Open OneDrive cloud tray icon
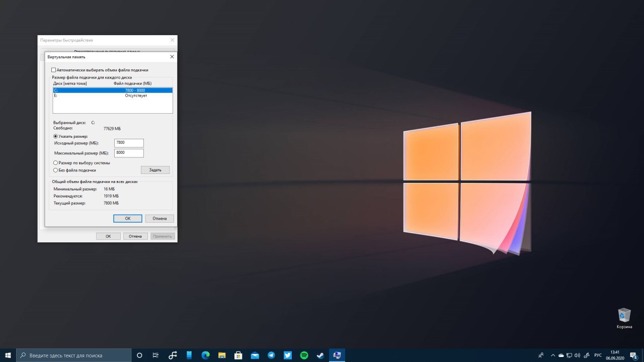The width and height of the screenshot is (644, 362). [x=561, y=355]
